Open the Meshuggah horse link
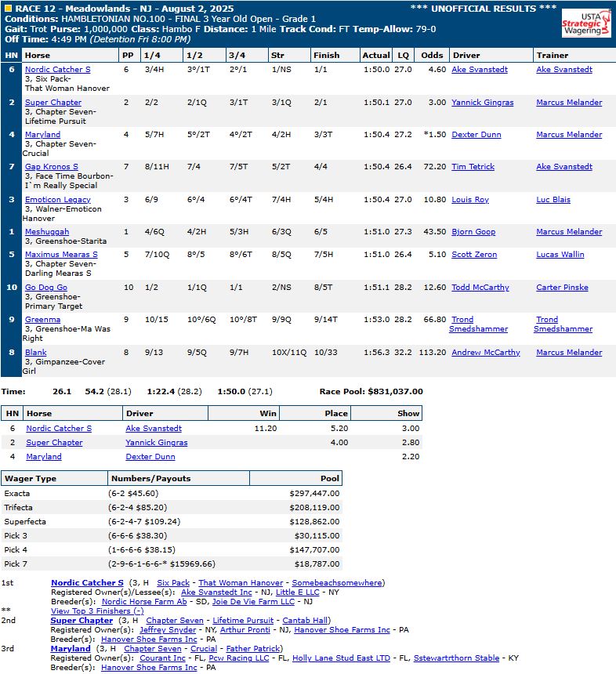 (x=47, y=232)
